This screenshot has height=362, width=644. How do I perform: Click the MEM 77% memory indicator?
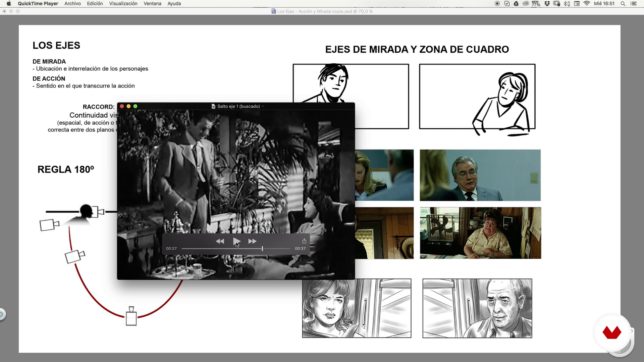pyautogui.click(x=536, y=4)
